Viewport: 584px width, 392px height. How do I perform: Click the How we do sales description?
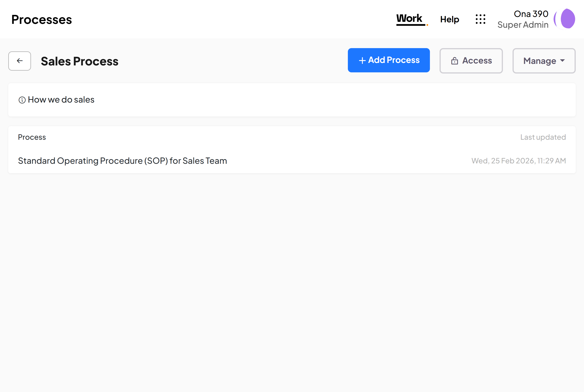[61, 100]
